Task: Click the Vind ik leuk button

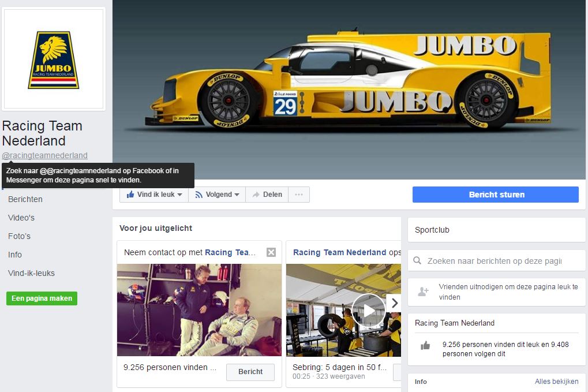Action: point(154,195)
